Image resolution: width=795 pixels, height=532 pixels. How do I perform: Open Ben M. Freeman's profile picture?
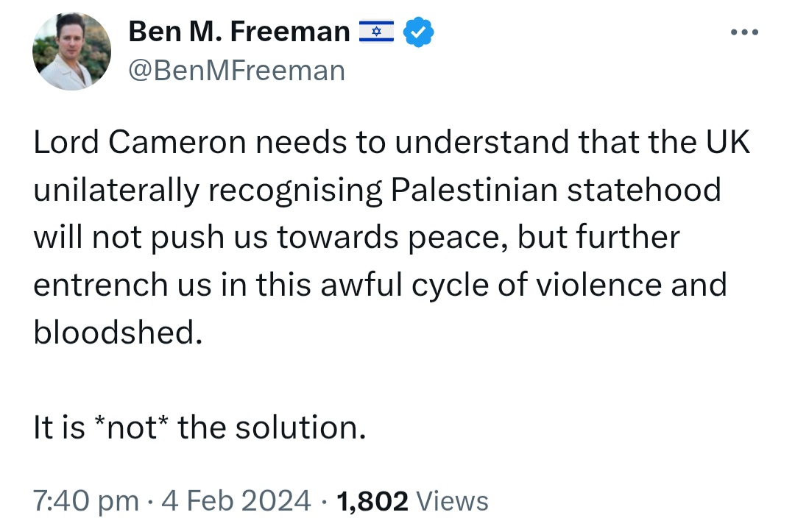(71, 52)
